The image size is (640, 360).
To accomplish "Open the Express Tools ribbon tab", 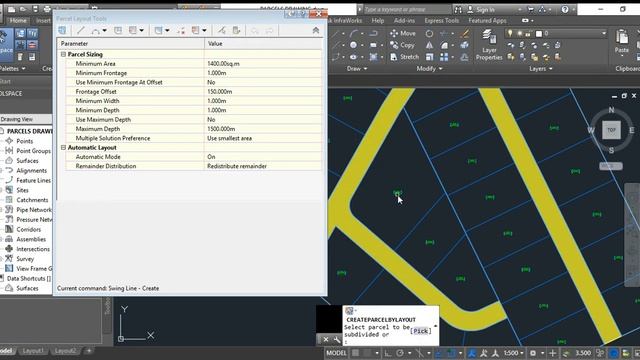I will coord(441,20).
